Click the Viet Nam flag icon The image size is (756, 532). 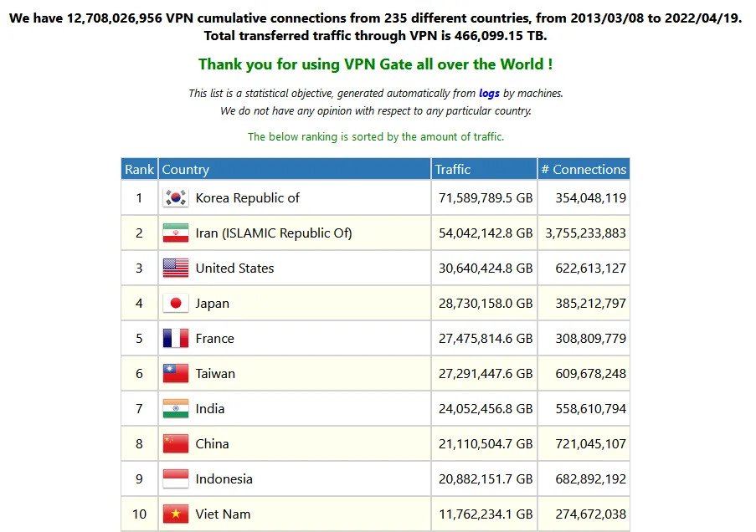click(x=176, y=514)
